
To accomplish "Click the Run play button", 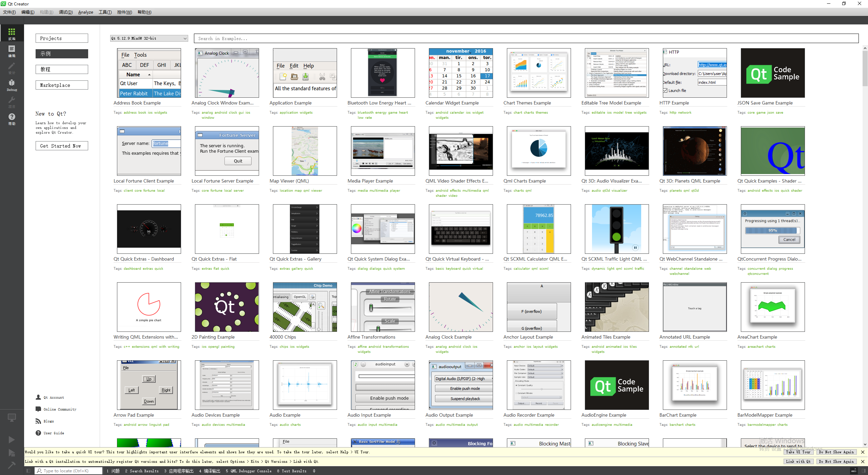I will (x=12, y=440).
